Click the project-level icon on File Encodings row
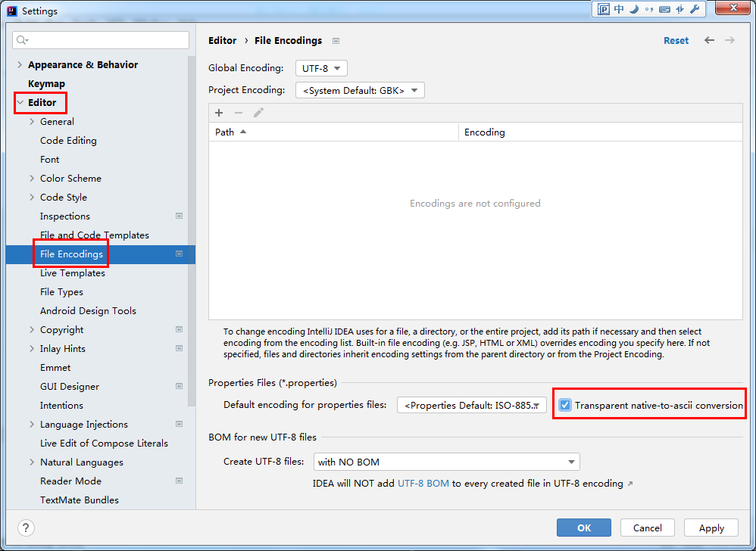756x551 pixels. tap(180, 254)
